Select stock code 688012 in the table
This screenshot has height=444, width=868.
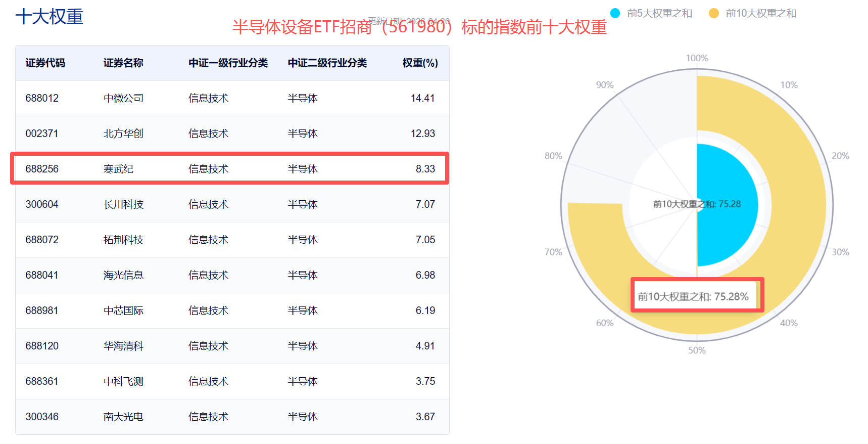[42, 98]
